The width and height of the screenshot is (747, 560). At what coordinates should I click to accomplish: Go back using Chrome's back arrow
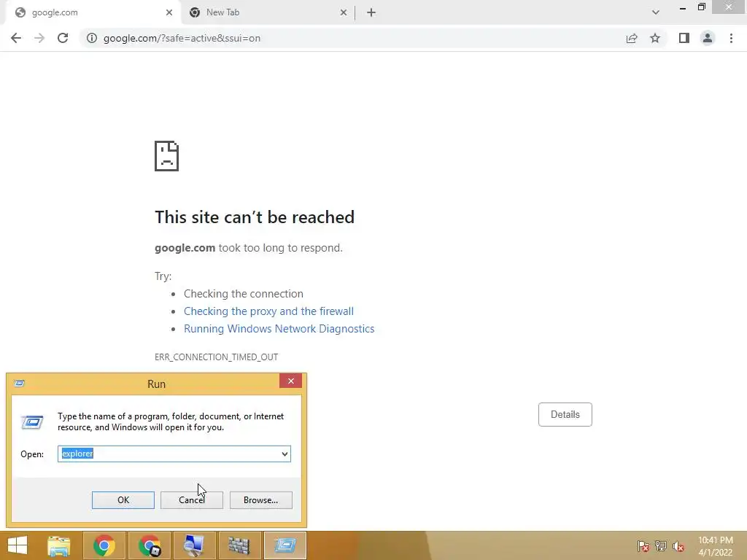[16, 38]
